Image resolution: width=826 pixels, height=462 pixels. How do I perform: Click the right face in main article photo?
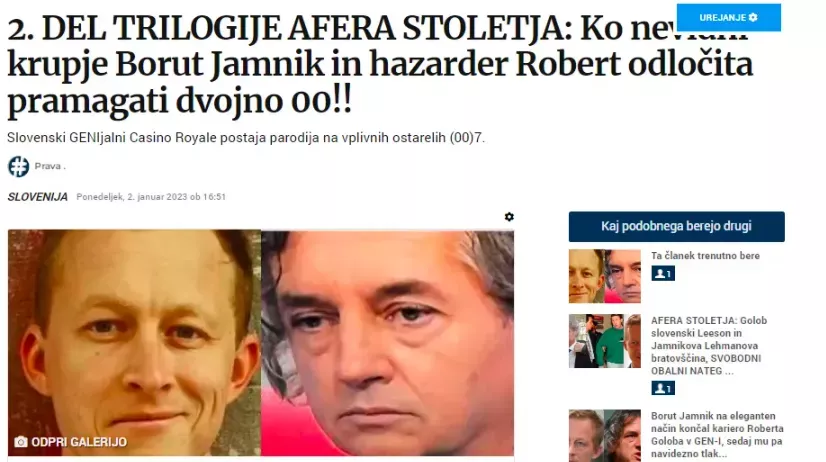click(x=387, y=342)
